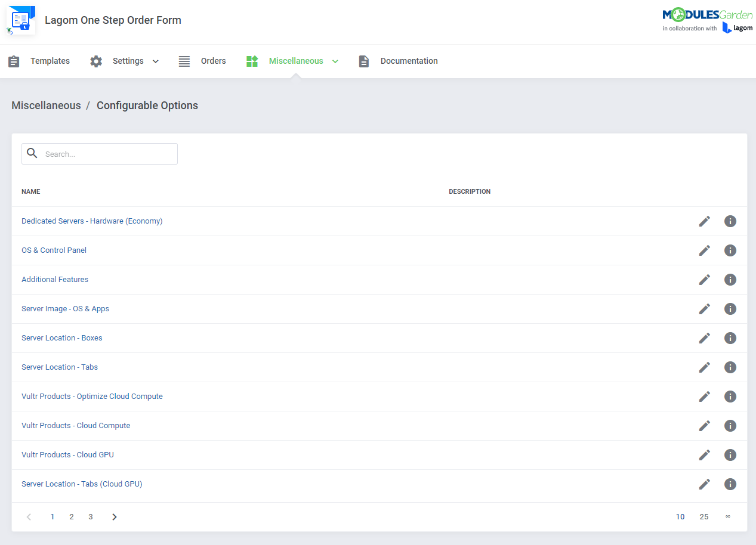Image resolution: width=756 pixels, height=545 pixels.
Task: Sort by NAME column header
Action: click(x=31, y=192)
